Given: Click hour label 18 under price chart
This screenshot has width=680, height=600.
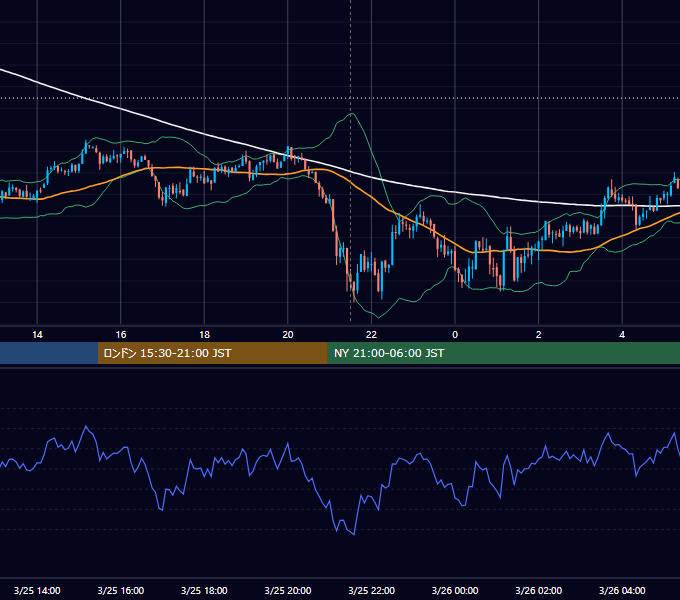Looking at the screenshot, I should pos(204,335).
